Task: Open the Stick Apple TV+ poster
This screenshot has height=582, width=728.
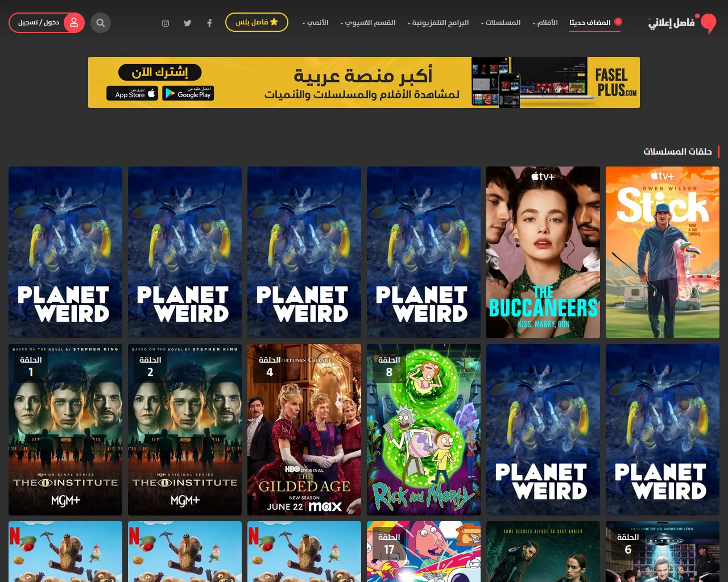Action: [663, 252]
